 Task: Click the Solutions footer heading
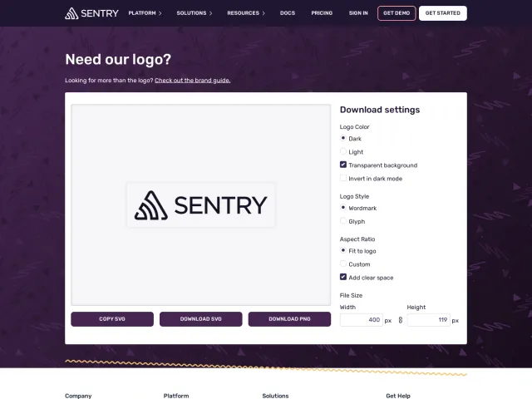(x=275, y=396)
